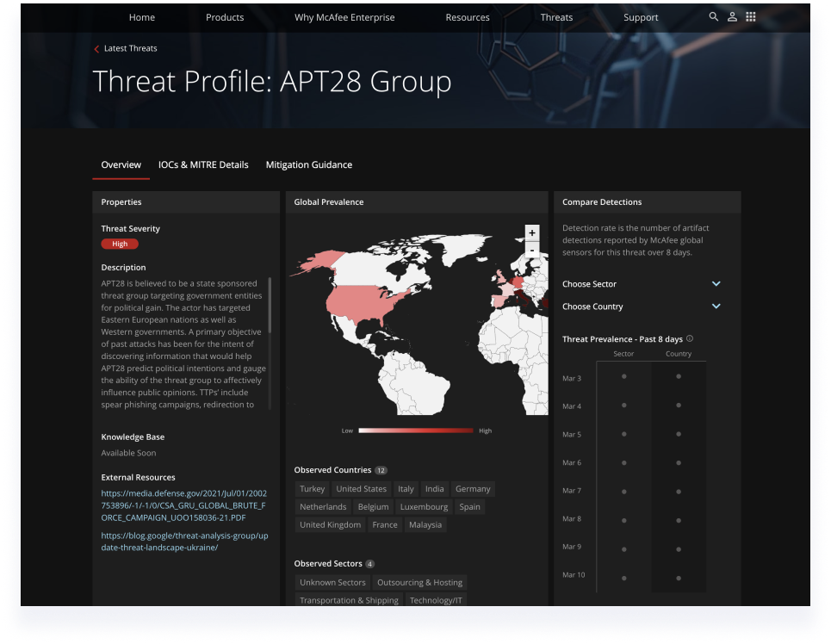Viewport: 831px width, 644px height.
Task: Select the Belgium country tag
Action: click(373, 507)
